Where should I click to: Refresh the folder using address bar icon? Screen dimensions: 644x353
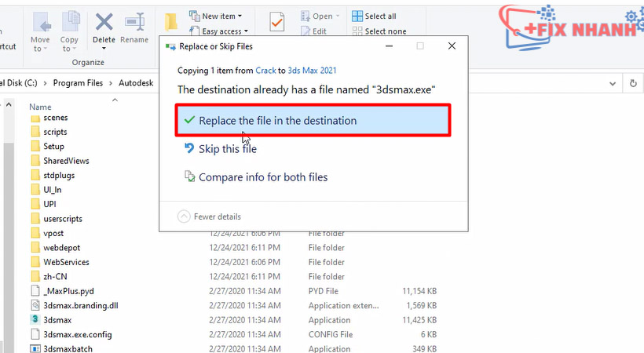[633, 82]
